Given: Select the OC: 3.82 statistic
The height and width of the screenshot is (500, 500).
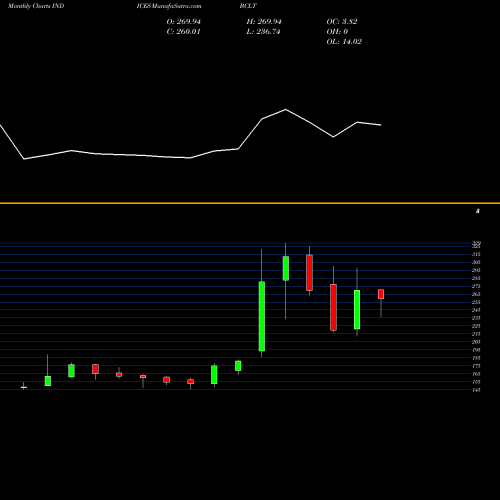Looking at the screenshot, I should tap(342, 22).
